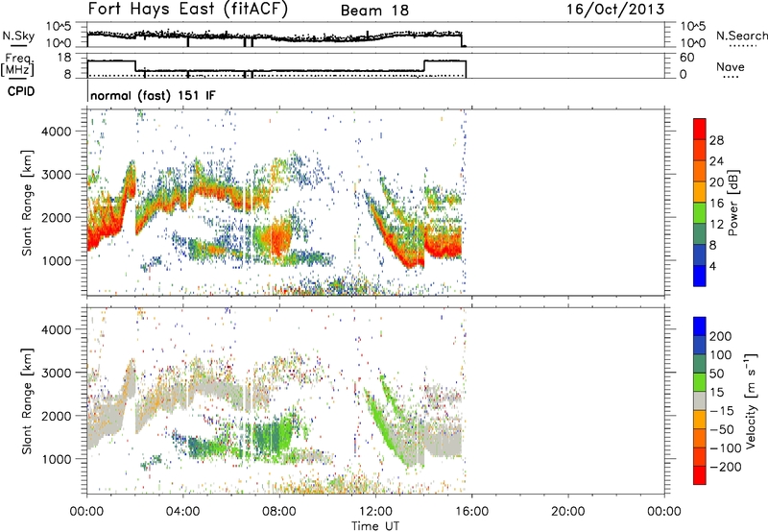Click the frequency step-up line near 14:00
Screen dimensions: 768x532
click(424, 65)
